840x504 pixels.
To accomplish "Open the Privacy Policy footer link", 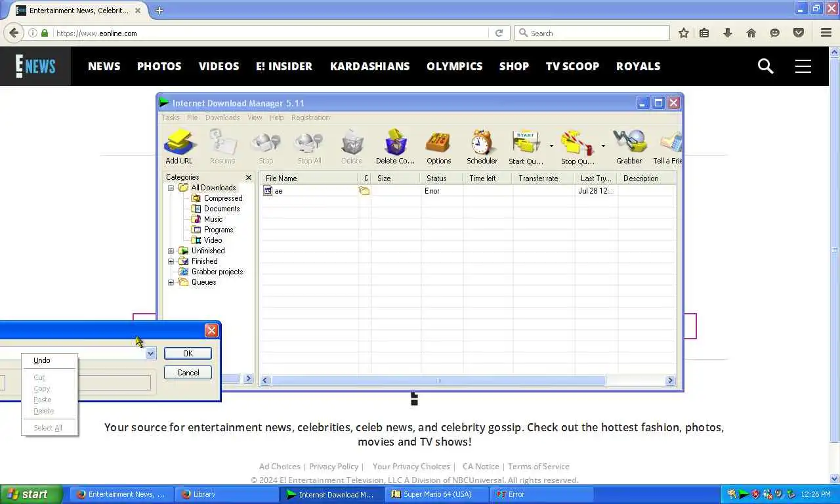I will [x=334, y=467].
